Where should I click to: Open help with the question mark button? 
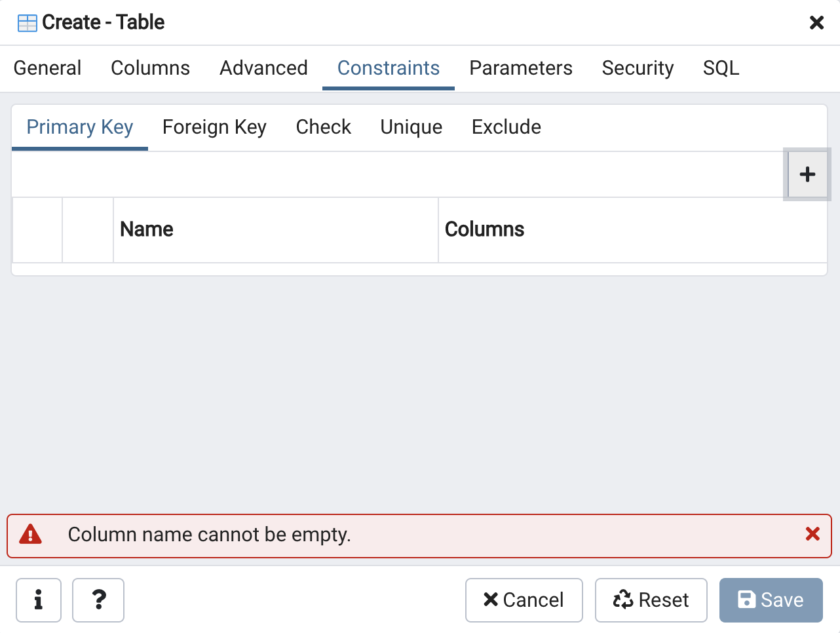(98, 600)
